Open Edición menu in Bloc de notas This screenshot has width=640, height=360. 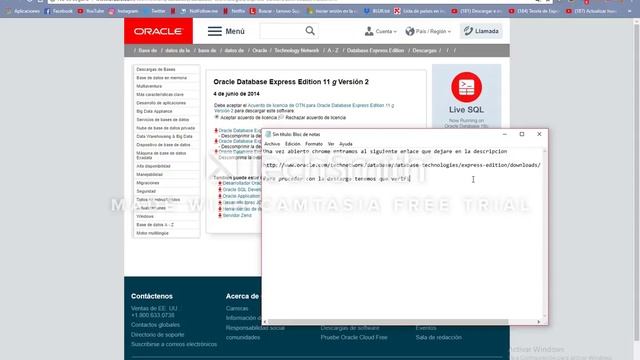[292, 144]
